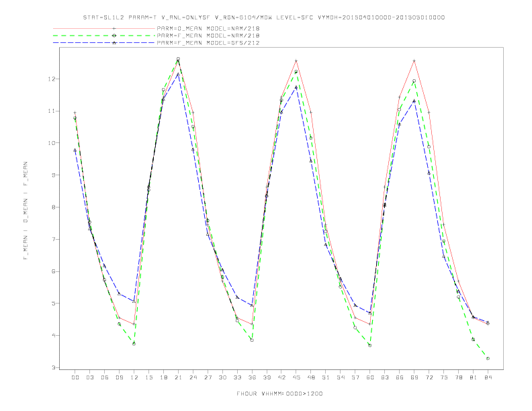
Task: Click x-axis tick label 48
Action: [x=311, y=377]
